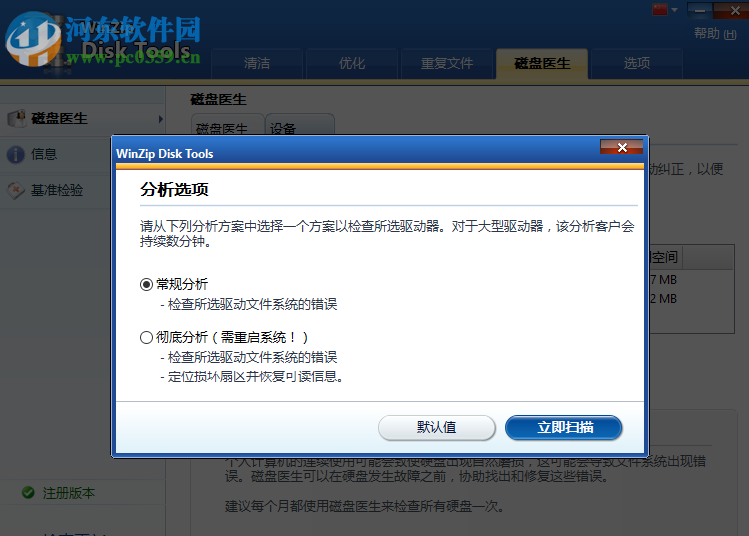Open the 重复文件 tab

[x=447, y=63]
